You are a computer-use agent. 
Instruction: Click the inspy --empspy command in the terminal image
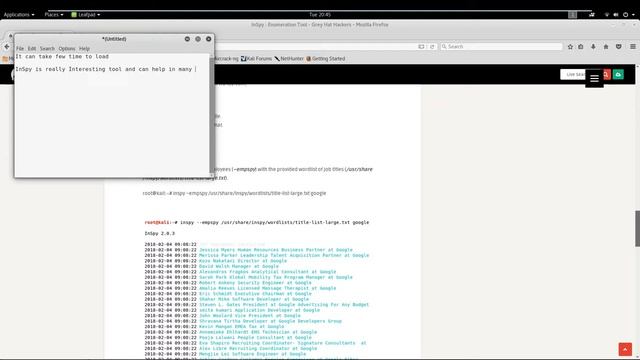click(x=257, y=222)
